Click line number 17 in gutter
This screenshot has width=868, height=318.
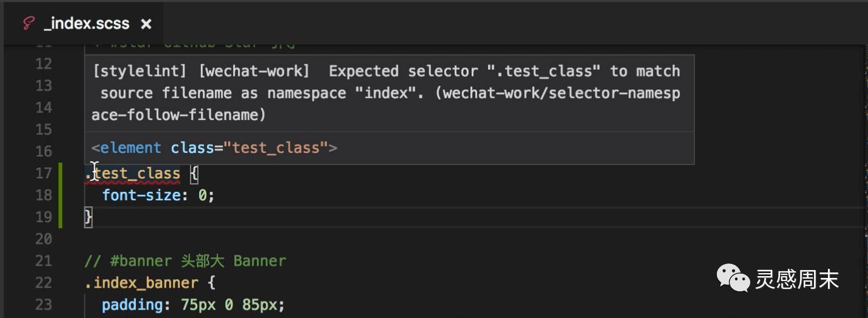click(x=43, y=174)
